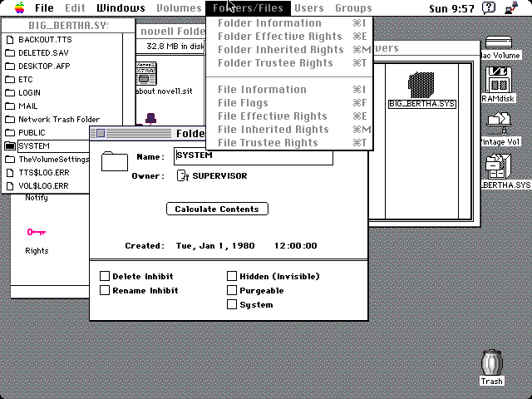The height and width of the screenshot is (399, 532).
Task: Open the Windows menu
Action: (x=121, y=8)
